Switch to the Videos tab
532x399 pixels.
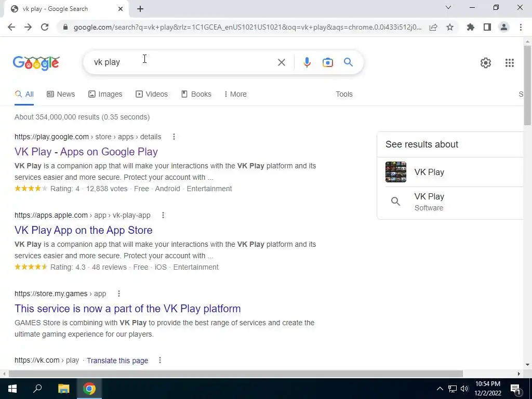(x=151, y=95)
